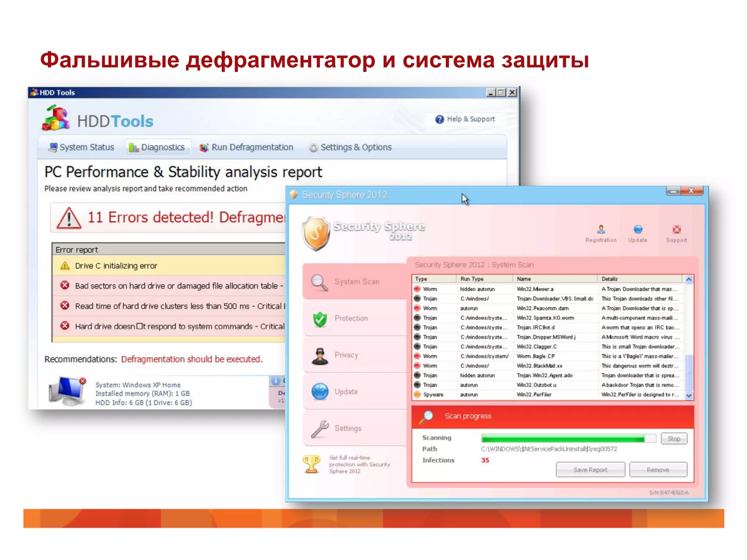
Task: Select 'Drive C initializing error' row
Action: click(169, 265)
